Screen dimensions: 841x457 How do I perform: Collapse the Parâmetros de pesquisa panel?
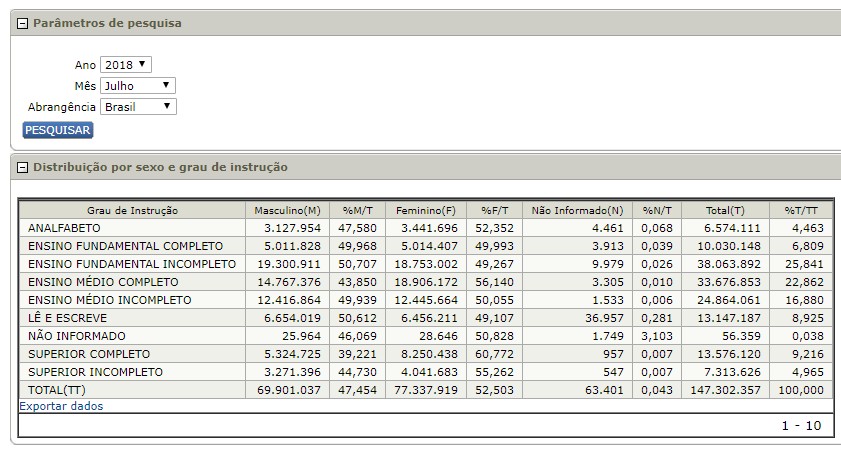click(22, 23)
